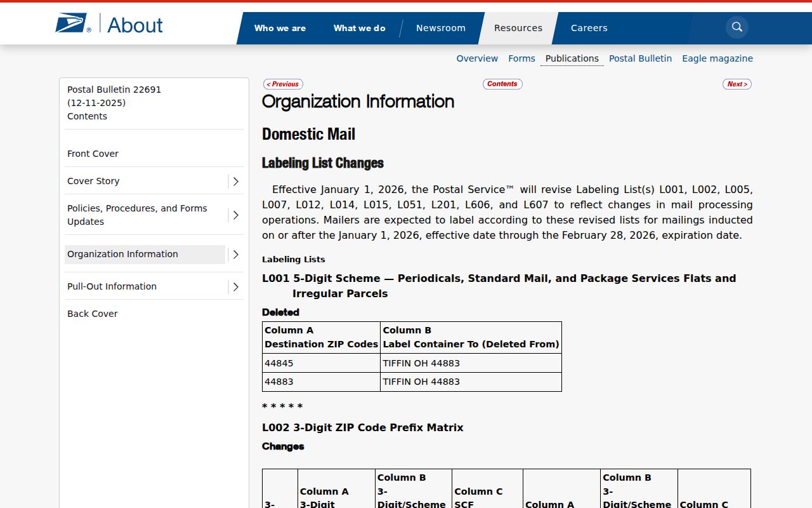812x508 pixels.
Task: Click the Labeling List Changes heading
Action: tap(323, 163)
